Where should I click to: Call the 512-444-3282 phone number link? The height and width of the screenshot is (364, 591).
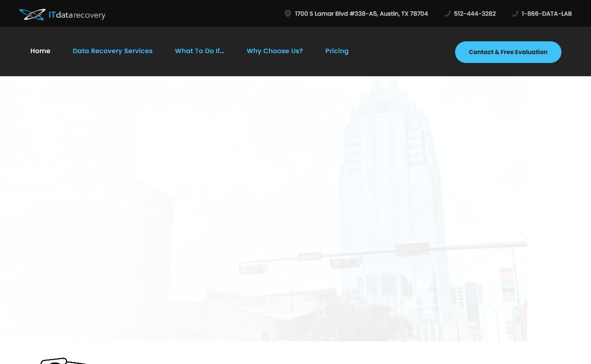coord(475,14)
